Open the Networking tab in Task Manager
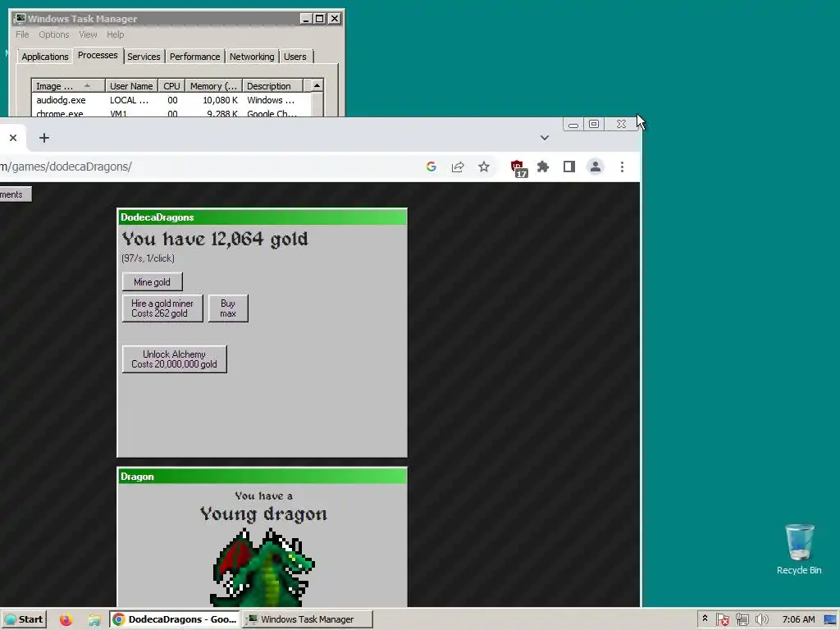 pyautogui.click(x=252, y=57)
